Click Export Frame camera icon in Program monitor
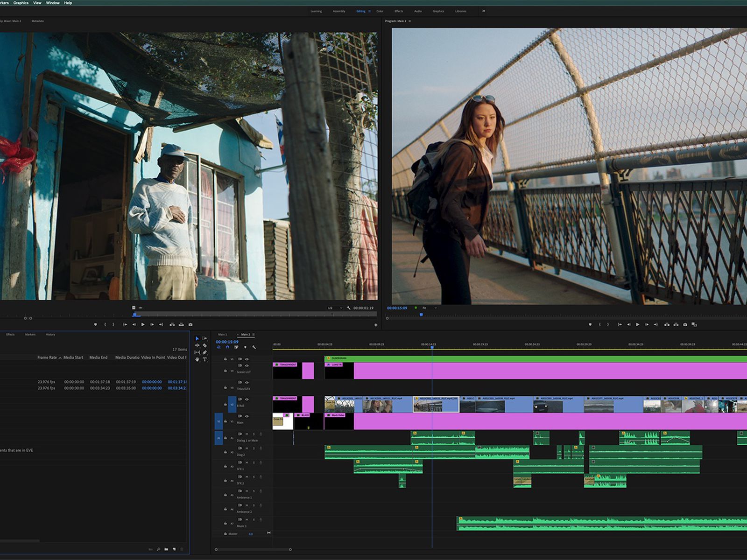Screen dimensions: 747x560 click(x=685, y=324)
